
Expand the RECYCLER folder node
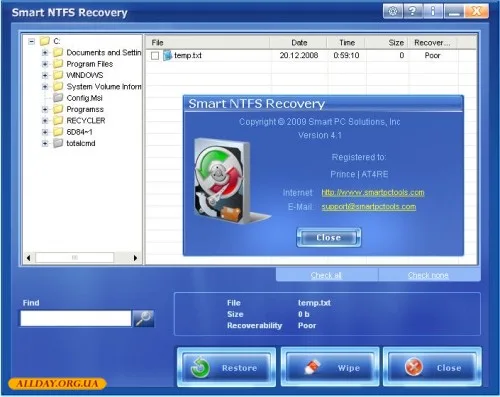point(45,121)
